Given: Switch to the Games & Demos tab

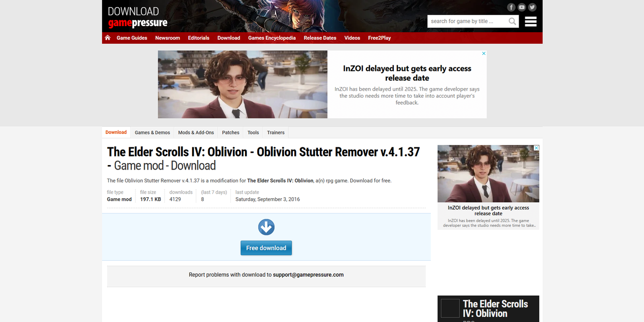Looking at the screenshot, I should pyautogui.click(x=152, y=133).
